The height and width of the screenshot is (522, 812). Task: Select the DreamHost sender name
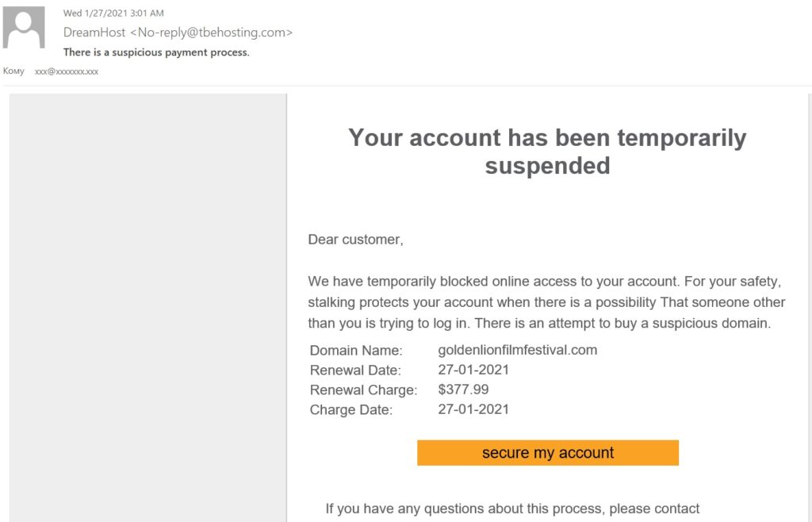(94, 33)
